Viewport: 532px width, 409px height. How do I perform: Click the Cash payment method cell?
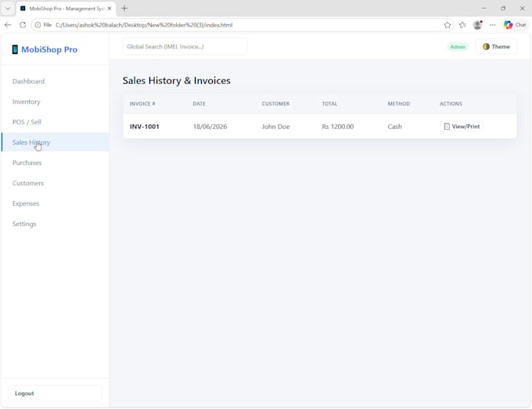point(395,127)
